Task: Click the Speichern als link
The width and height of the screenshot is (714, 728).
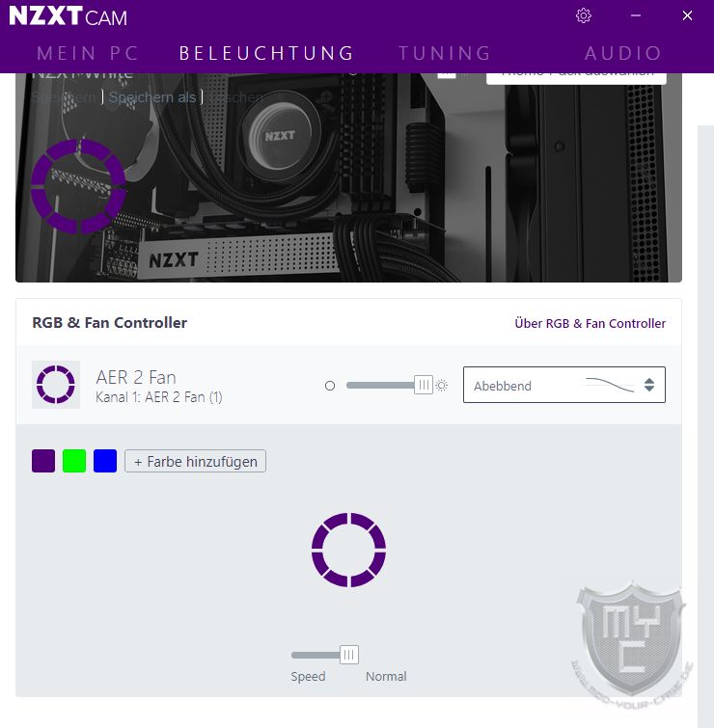Action: [151, 97]
